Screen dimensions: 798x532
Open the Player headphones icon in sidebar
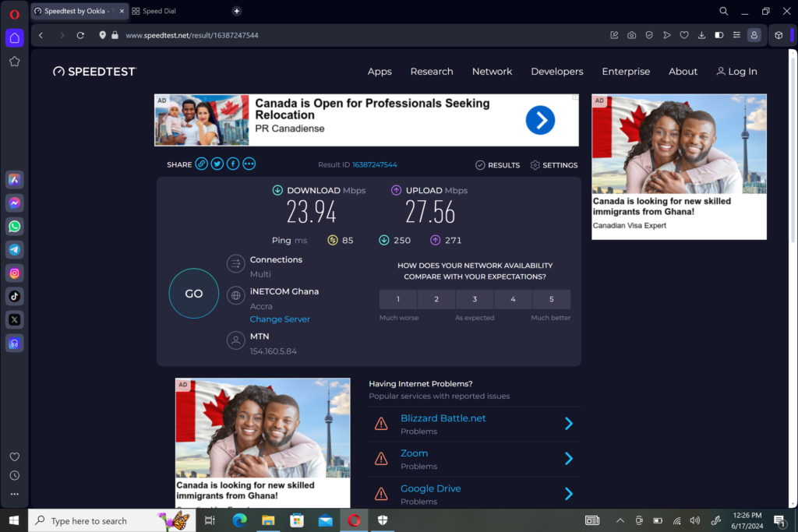(14, 343)
